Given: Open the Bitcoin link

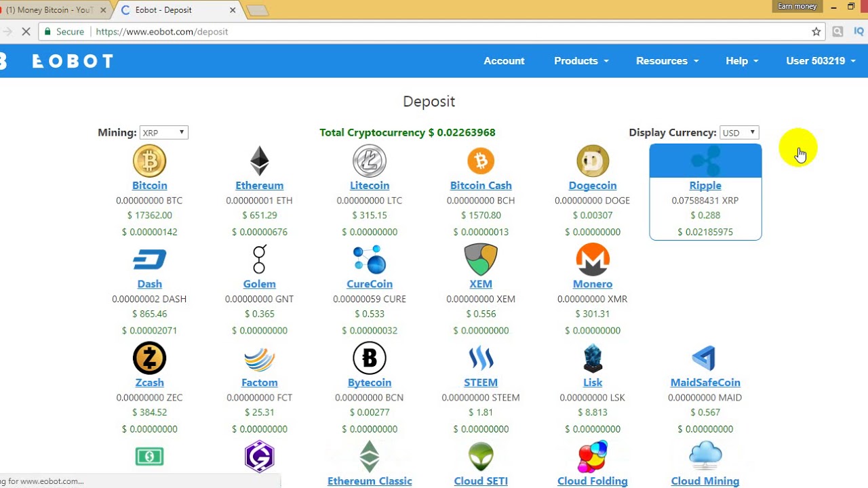Looking at the screenshot, I should click(149, 186).
